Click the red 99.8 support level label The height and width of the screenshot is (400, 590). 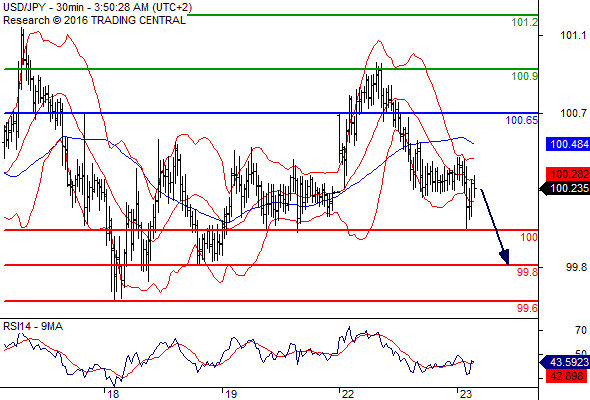tap(527, 272)
